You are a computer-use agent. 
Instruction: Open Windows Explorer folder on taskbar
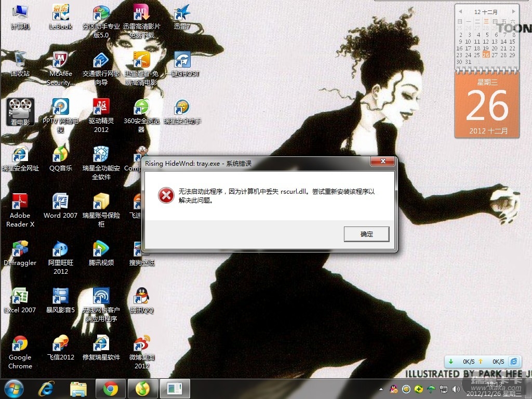click(78, 389)
